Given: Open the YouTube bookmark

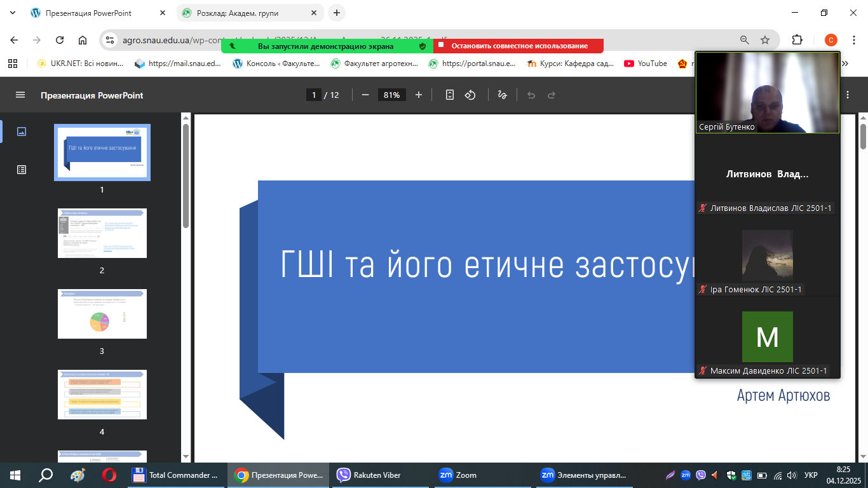Looking at the screenshot, I should point(646,64).
